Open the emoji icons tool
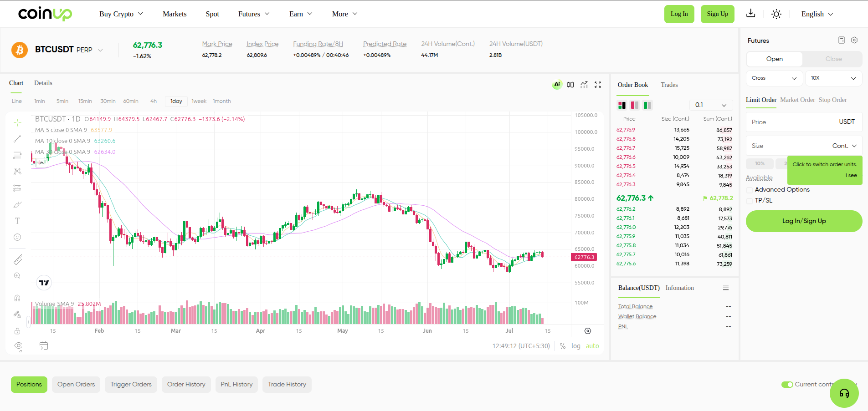The image size is (868, 411). pyautogui.click(x=17, y=237)
